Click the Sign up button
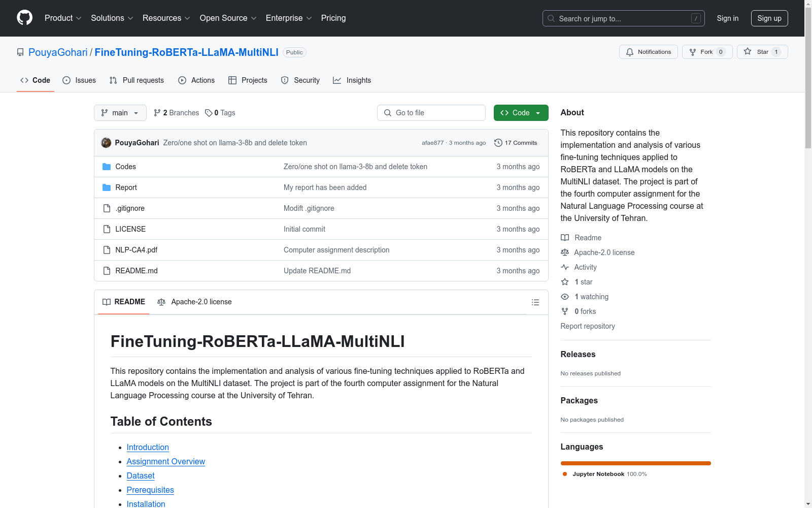Image resolution: width=812 pixels, height=508 pixels. pyautogui.click(x=769, y=18)
